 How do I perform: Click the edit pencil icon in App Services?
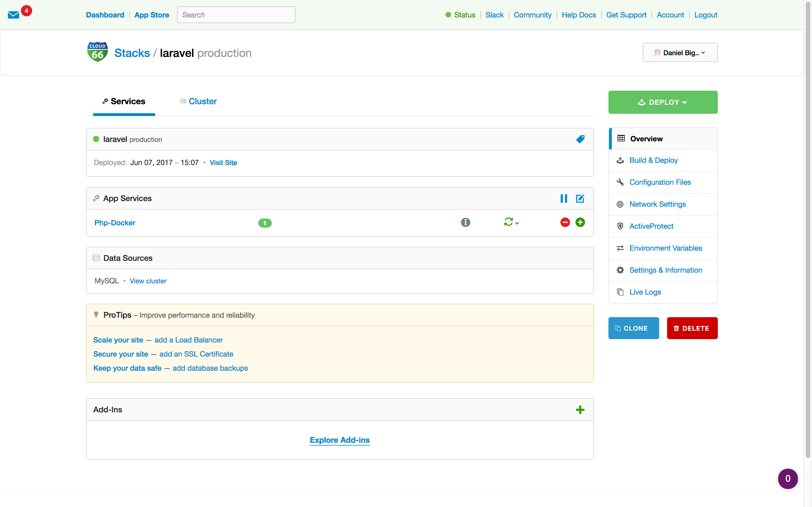pyautogui.click(x=580, y=198)
